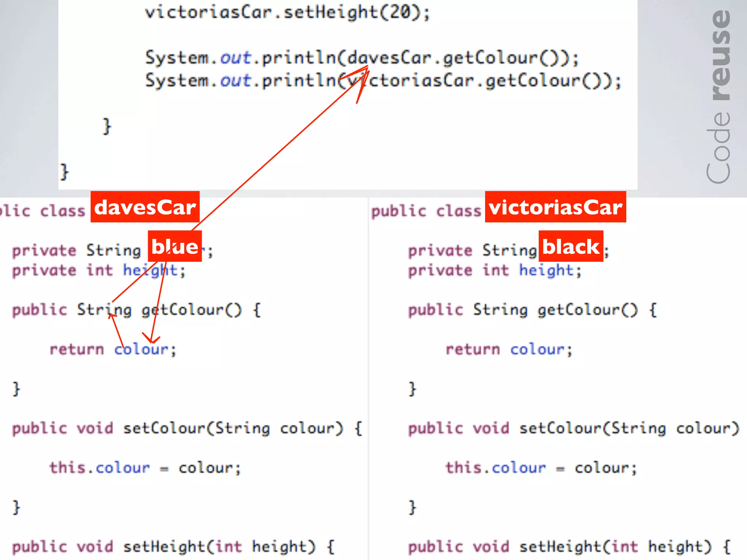The width and height of the screenshot is (747, 560).
Task: Click 'return colour;' in davesCar class
Action: [x=113, y=349]
